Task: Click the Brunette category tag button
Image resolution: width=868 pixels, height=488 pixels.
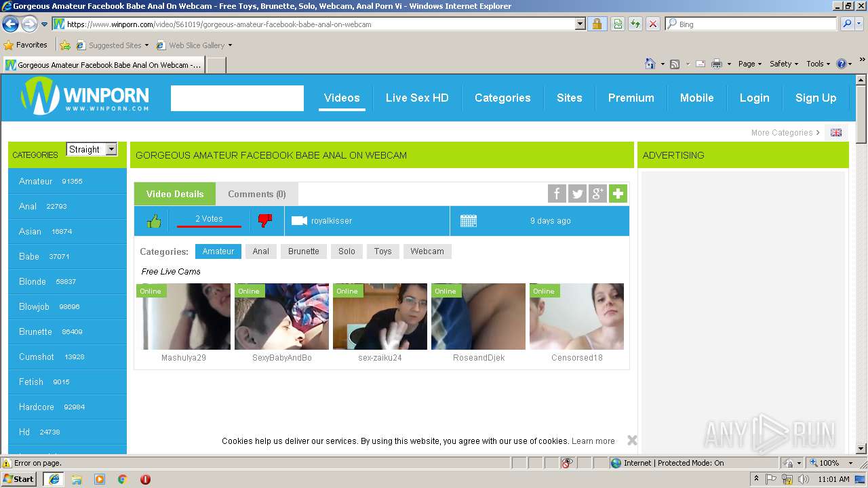Action: (x=303, y=251)
